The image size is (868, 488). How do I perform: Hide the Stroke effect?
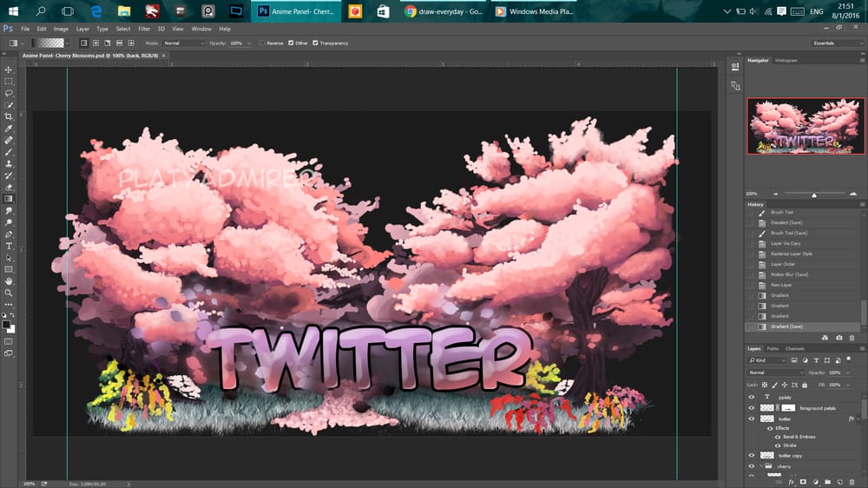(x=778, y=445)
